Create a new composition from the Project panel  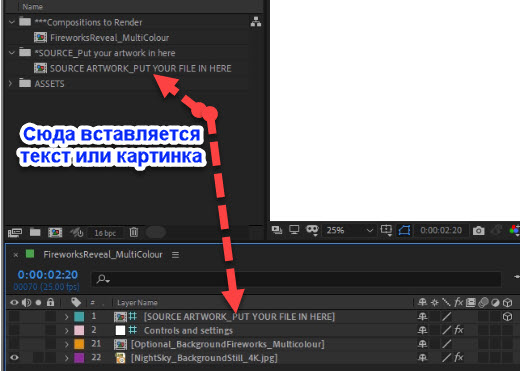pyautogui.click(x=55, y=232)
